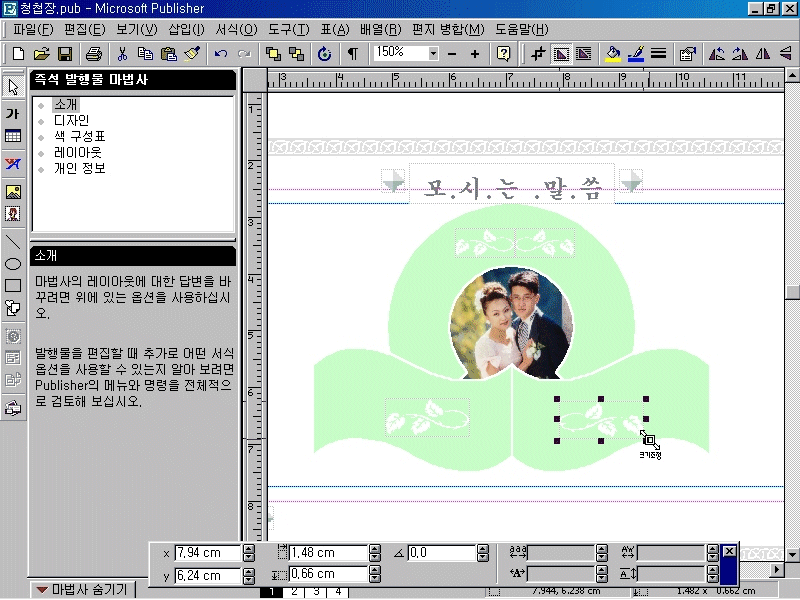Go to page 3 in page navigator
800x600 pixels.
(x=314, y=592)
